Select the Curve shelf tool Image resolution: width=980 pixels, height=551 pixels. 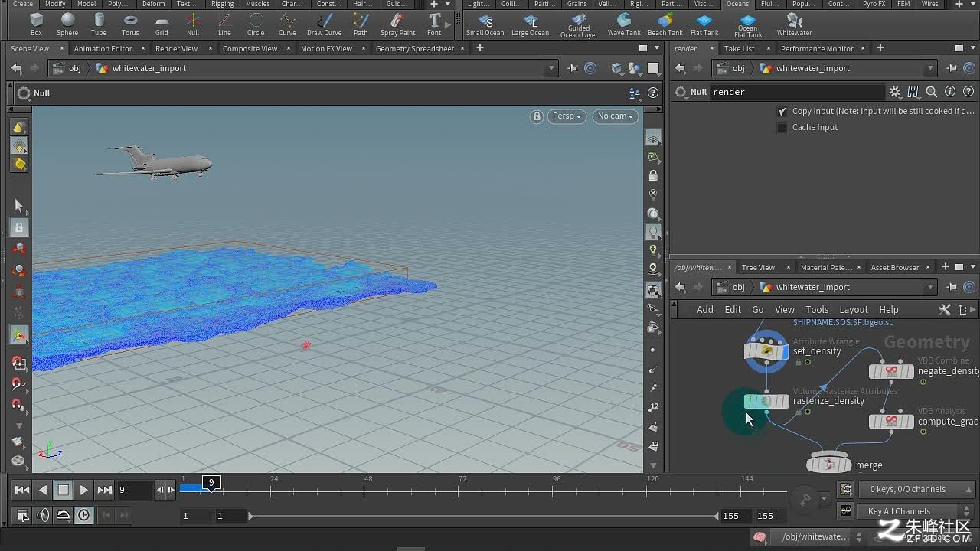coord(287,24)
